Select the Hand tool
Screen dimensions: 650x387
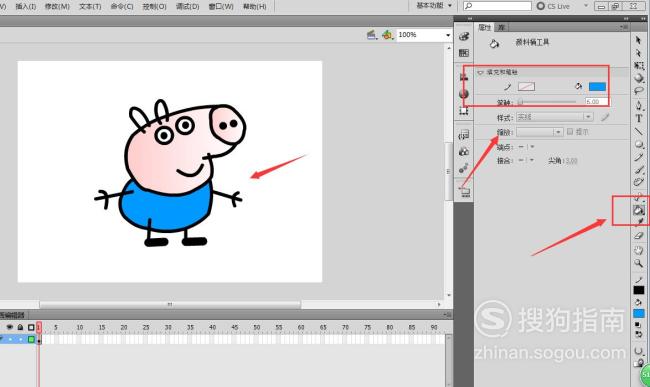tap(638, 249)
